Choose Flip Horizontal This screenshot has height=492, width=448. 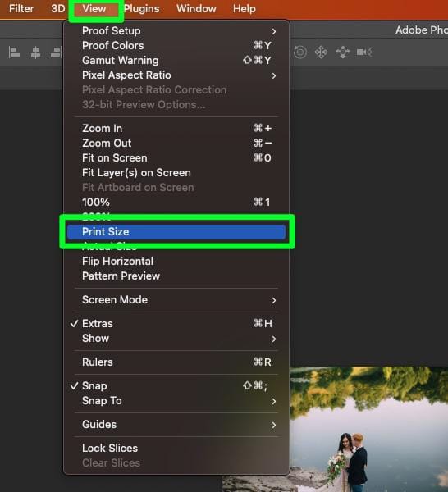point(176,261)
